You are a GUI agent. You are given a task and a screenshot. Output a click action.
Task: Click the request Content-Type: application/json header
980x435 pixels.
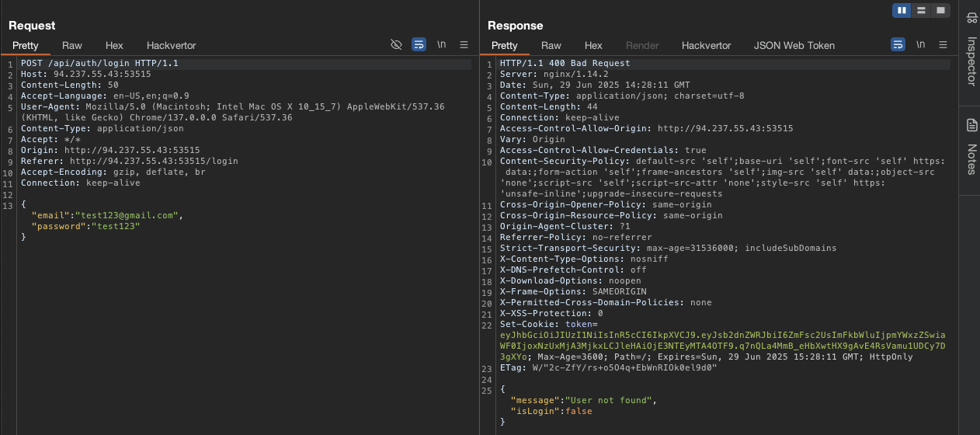(x=103, y=129)
